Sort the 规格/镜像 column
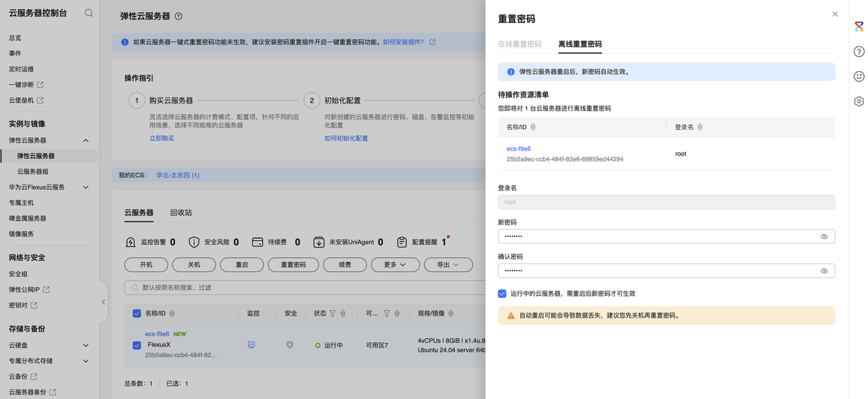 tap(451, 313)
